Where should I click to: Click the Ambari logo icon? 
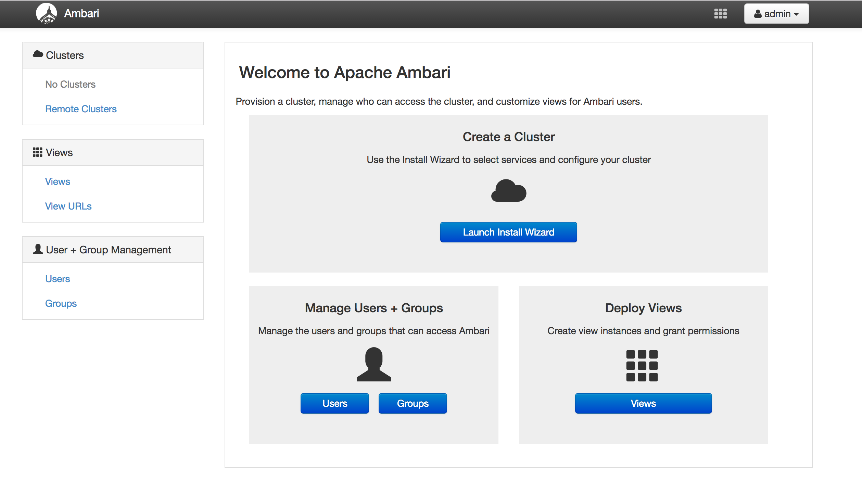click(47, 14)
